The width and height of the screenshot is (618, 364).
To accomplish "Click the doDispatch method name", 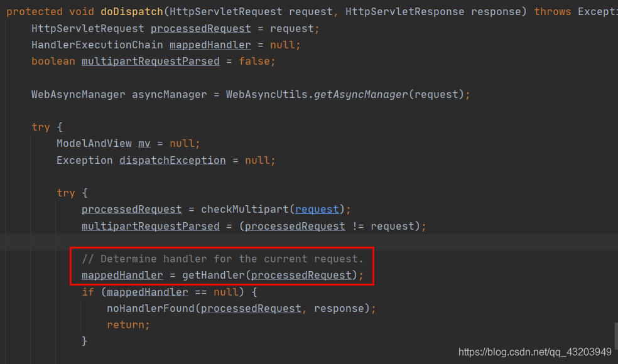I will pyautogui.click(x=132, y=12).
